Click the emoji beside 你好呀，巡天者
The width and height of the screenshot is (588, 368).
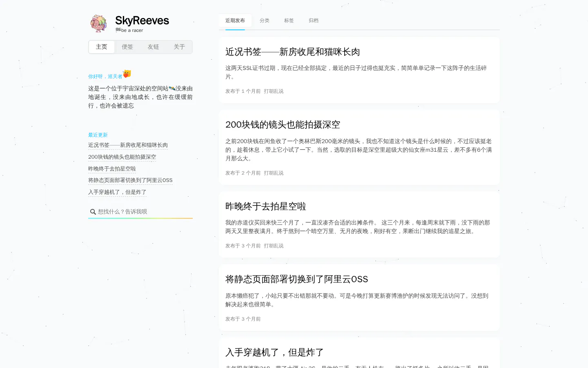point(127,74)
